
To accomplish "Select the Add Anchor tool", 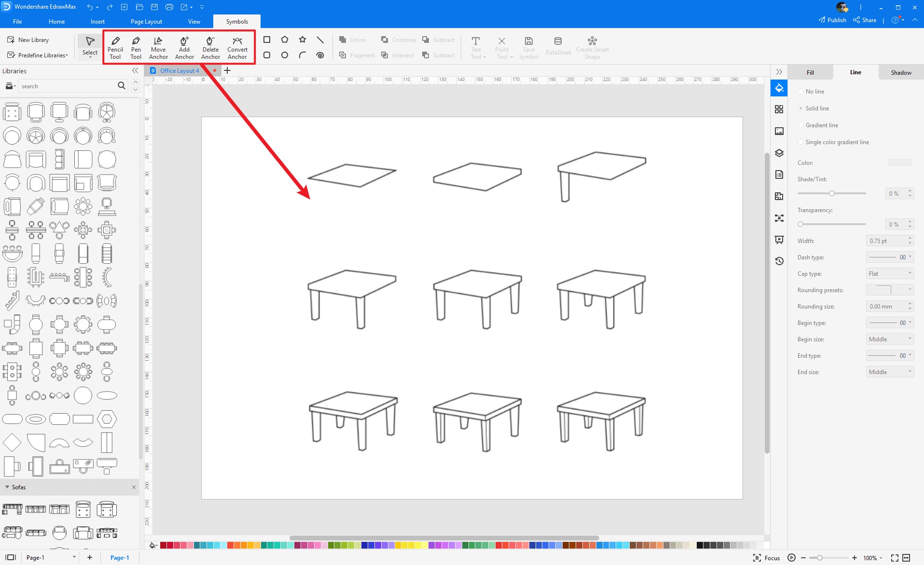I will tap(184, 47).
